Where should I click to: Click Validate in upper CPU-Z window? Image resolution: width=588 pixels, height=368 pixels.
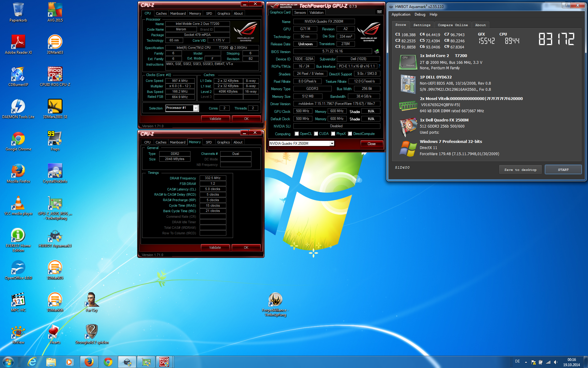click(x=215, y=119)
